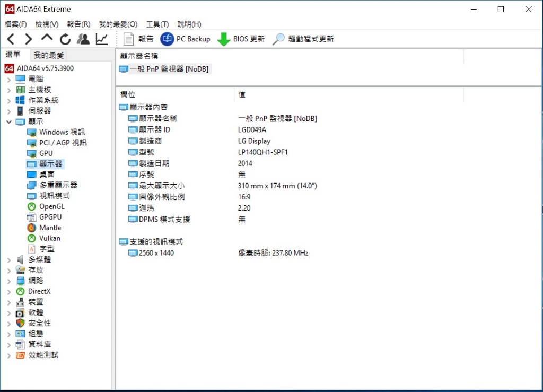Image resolution: width=543 pixels, height=392 pixels.
Task: Select the OpenGL icon in tree
Action: (31, 207)
